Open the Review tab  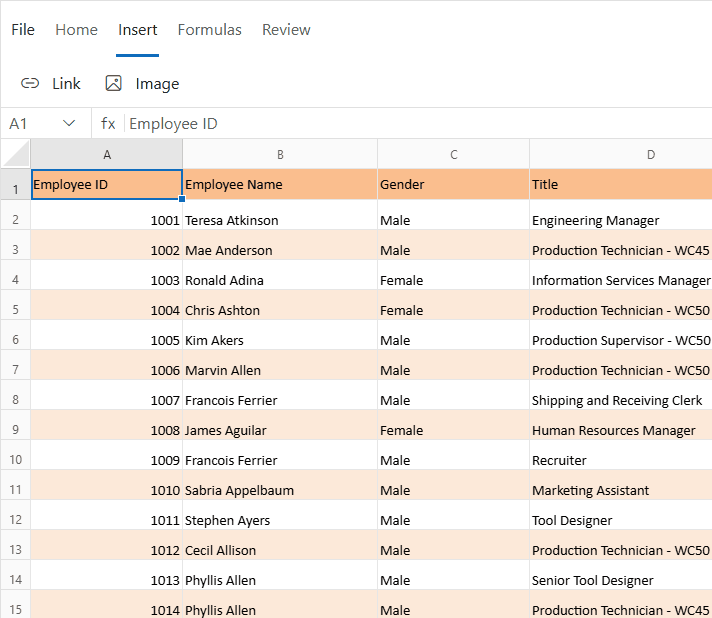tap(286, 30)
